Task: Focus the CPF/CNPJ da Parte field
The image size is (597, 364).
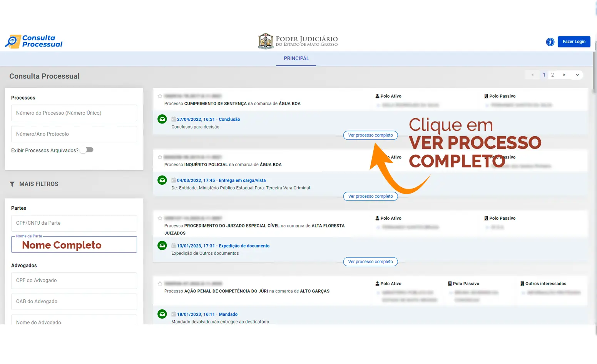Action: coord(74,223)
